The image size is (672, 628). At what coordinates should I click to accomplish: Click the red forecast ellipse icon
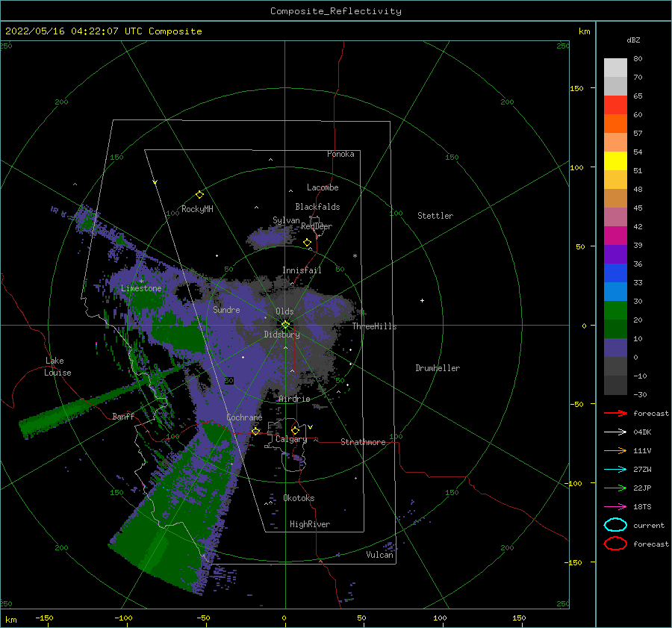[x=615, y=544]
